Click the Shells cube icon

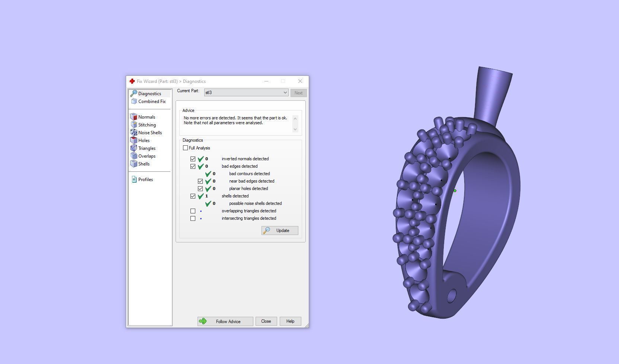point(134,164)
